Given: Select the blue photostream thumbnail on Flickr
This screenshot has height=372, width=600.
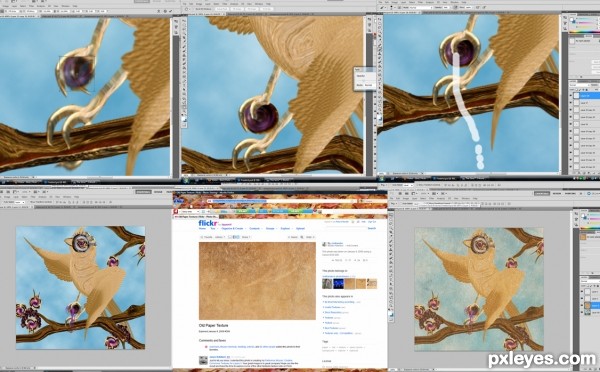Looking at the screenshot, I should (x=338, y=284).
